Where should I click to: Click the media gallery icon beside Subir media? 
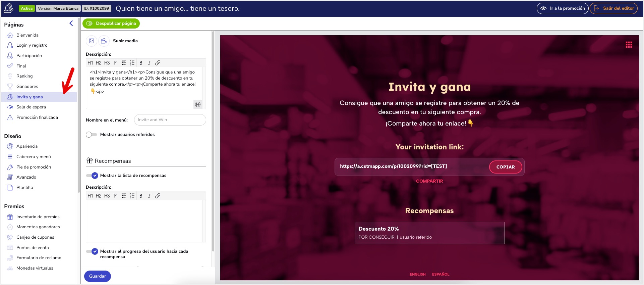pyautogui.click(x=104, y=41)
